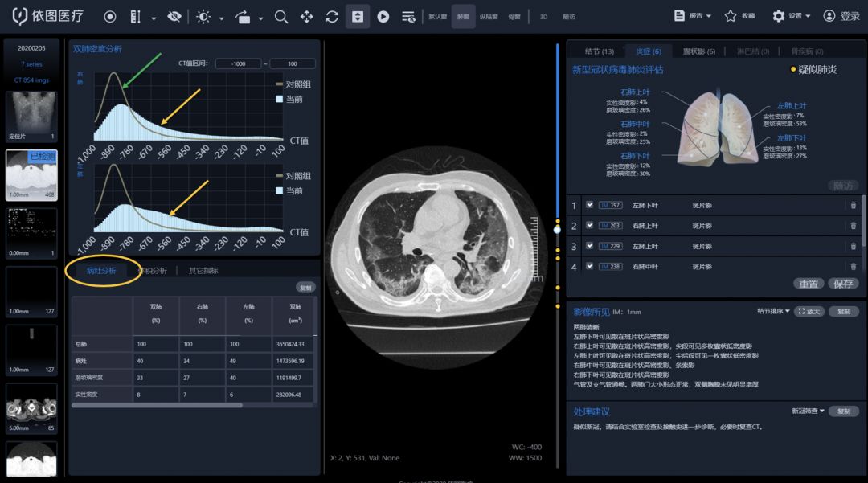This screenshot has height=483, width=868.
Task: Switch to the 囊状影 (6) tab
Action: pyautogui.click(x=698, y=51)
